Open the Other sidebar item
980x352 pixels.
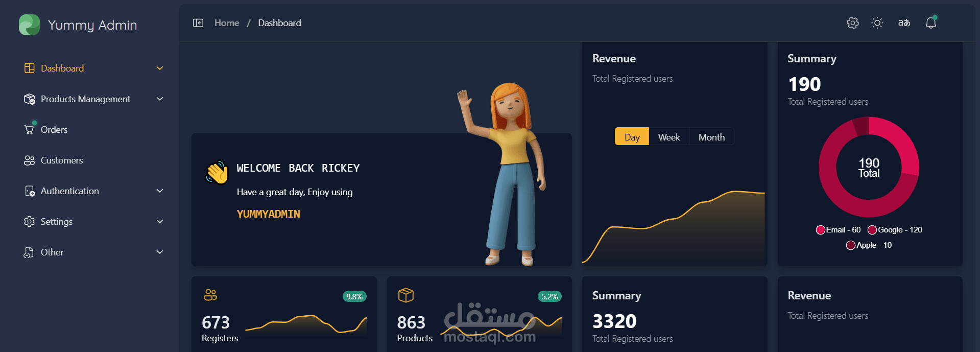click(94, 252)
